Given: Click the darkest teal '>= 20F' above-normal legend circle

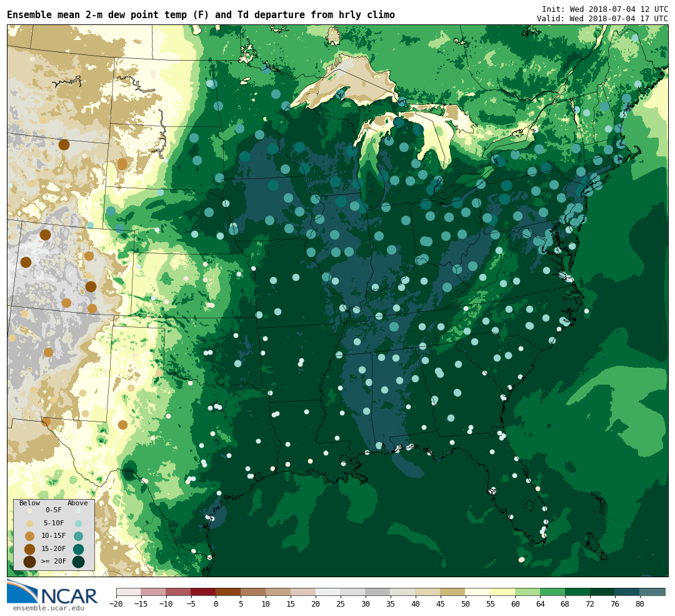Looking at the screenshot, I should click(78, 562).
